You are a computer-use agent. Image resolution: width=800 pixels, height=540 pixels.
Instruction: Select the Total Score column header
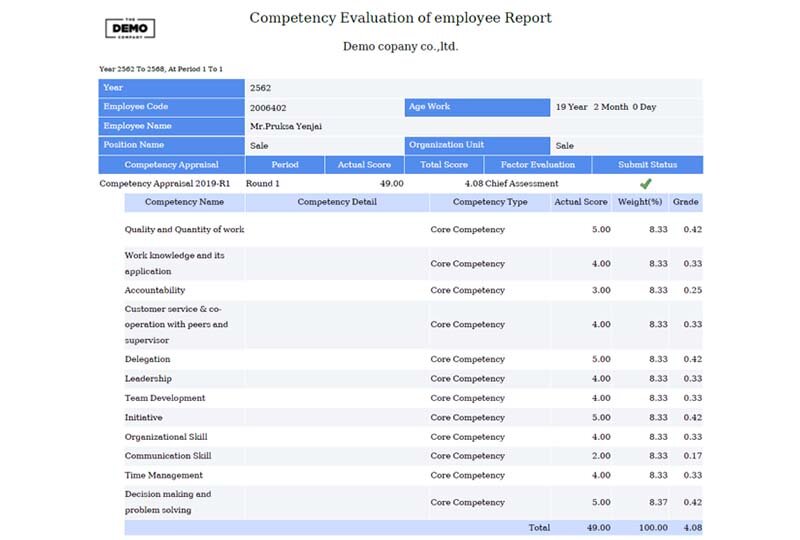(444, 165)
